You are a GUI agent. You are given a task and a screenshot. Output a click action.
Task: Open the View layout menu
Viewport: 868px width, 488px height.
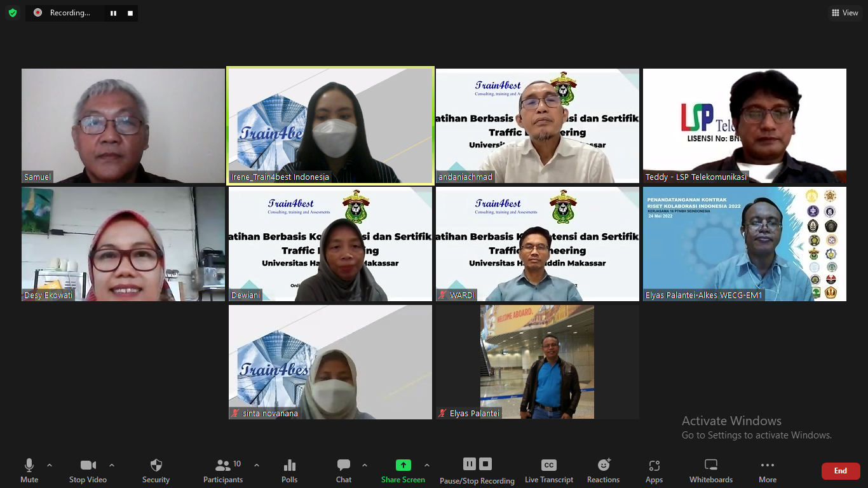click(x=844, y=13)
